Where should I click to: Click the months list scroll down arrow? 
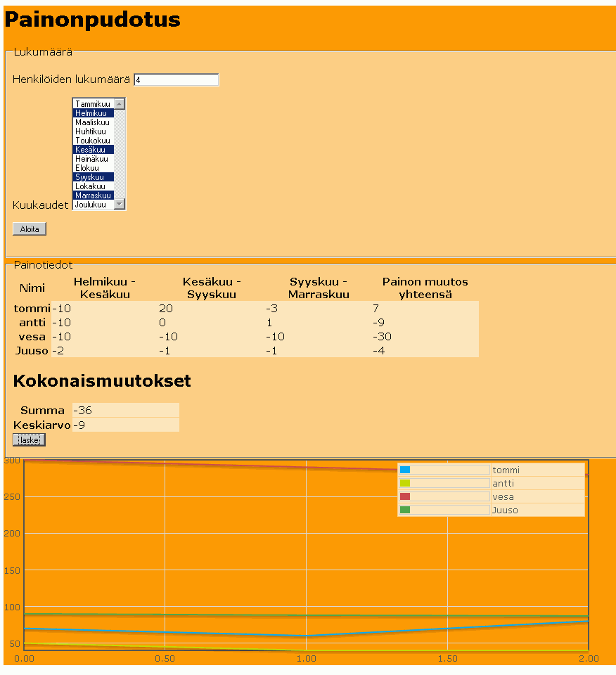pos(120,204)
